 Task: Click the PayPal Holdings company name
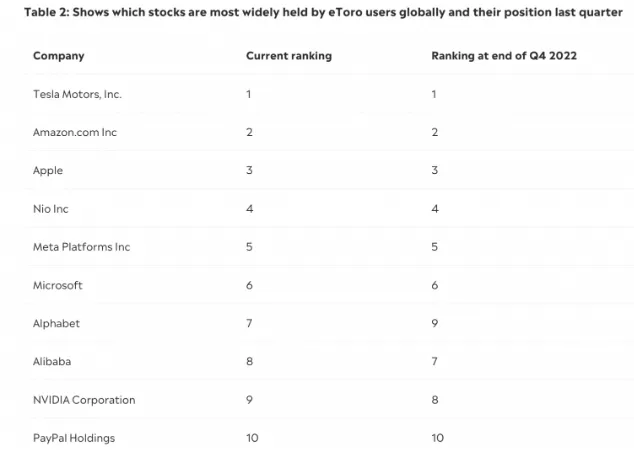(74, 438)
